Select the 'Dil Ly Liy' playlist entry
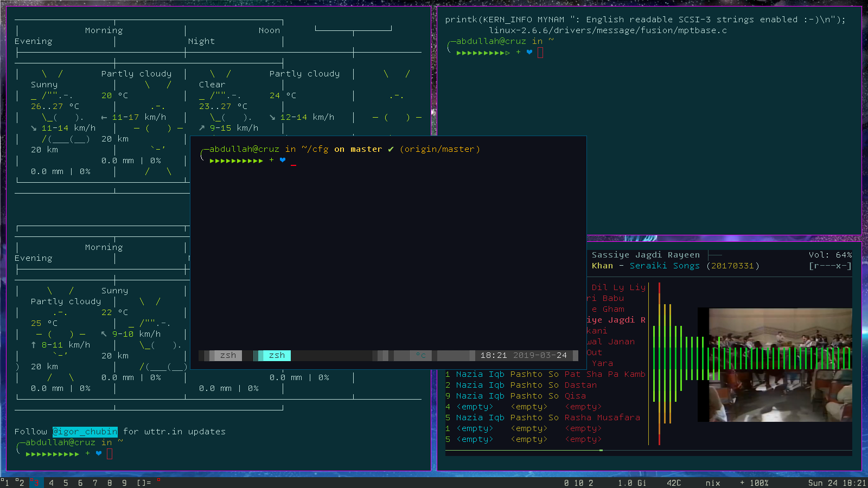868x488 pixels. 618,287
